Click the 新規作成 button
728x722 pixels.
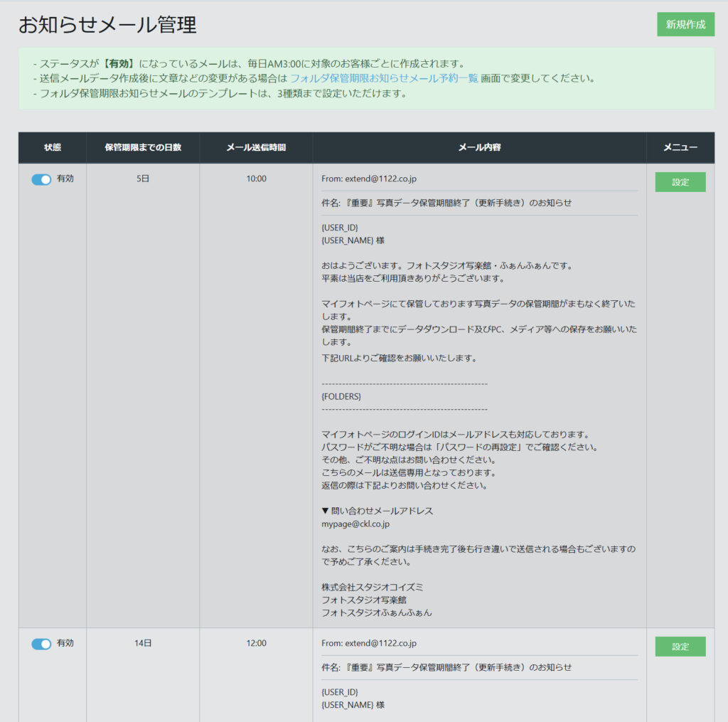[685, 24]
